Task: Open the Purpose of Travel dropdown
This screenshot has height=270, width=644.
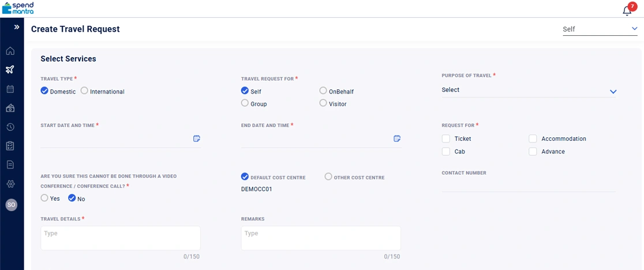Action: [x=529, y=90]
